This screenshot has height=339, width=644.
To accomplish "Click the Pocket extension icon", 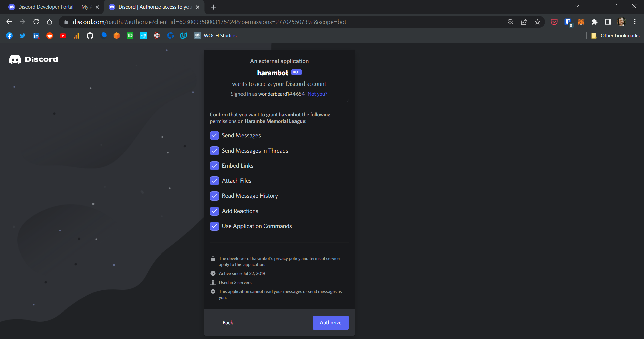I will coord(554,22).
